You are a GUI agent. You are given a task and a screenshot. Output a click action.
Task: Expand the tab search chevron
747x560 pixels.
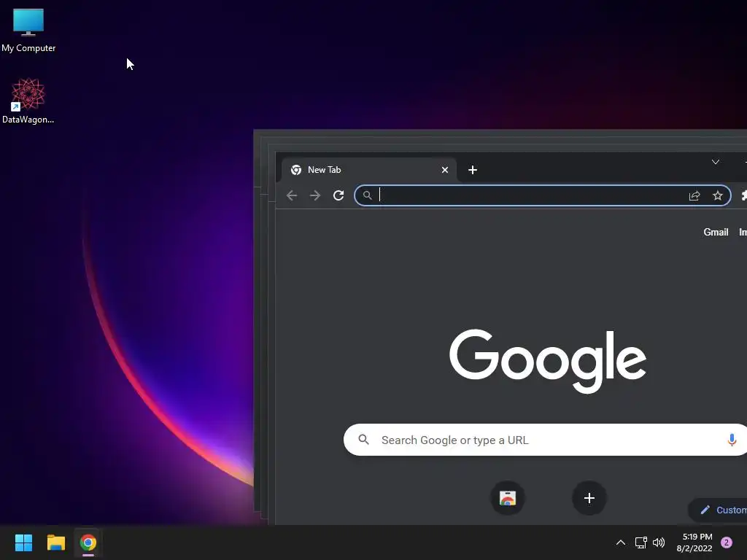pyautogui.click(x=716, y=162)
